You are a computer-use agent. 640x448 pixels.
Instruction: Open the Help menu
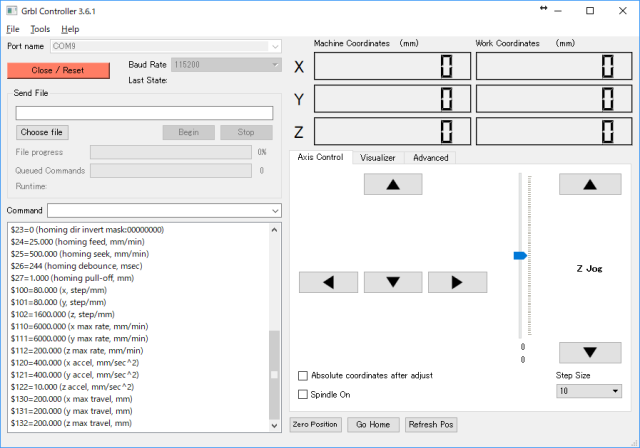tap(70, 29)
